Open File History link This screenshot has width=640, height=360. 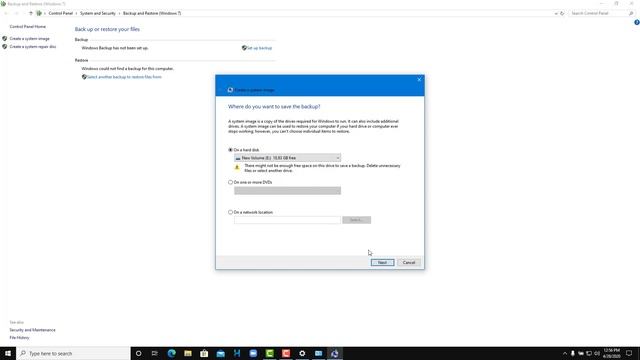pos(19,338)
